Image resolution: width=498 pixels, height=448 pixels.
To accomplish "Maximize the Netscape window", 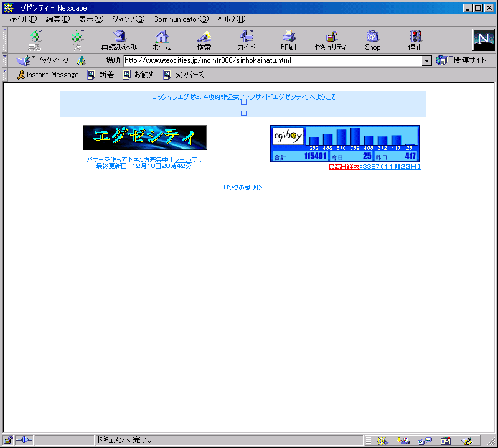I will coord(477,8).
